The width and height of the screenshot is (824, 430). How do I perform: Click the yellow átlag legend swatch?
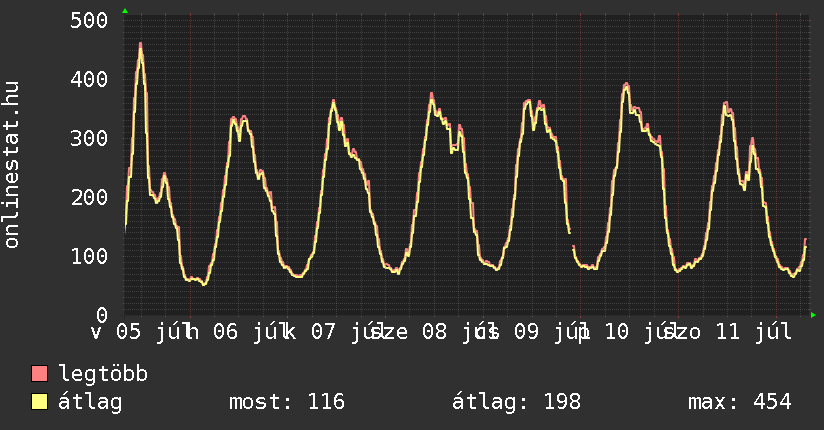pos(39,402)
